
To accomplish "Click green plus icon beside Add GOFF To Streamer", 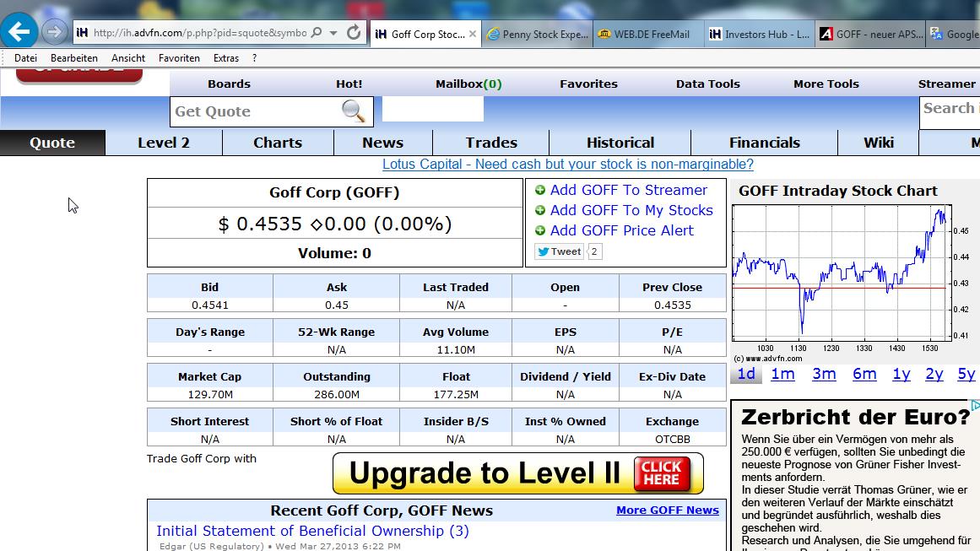I will coord(540,190).
